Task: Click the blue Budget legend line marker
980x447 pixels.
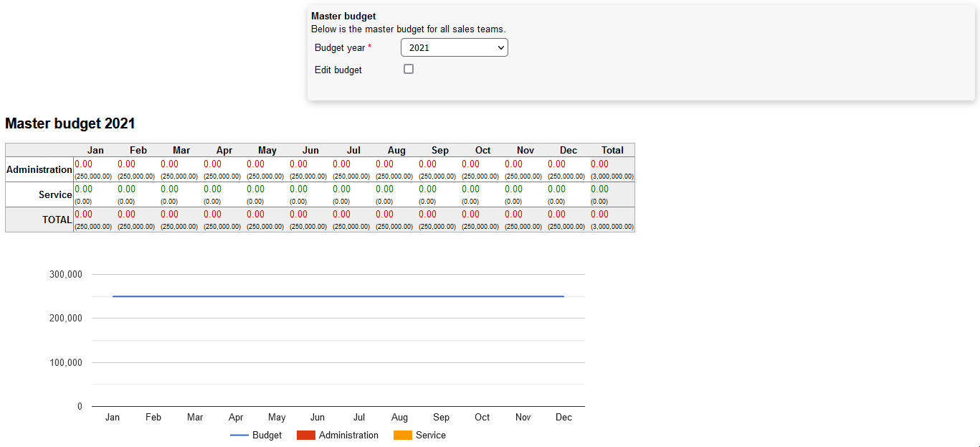Action: 239,436
